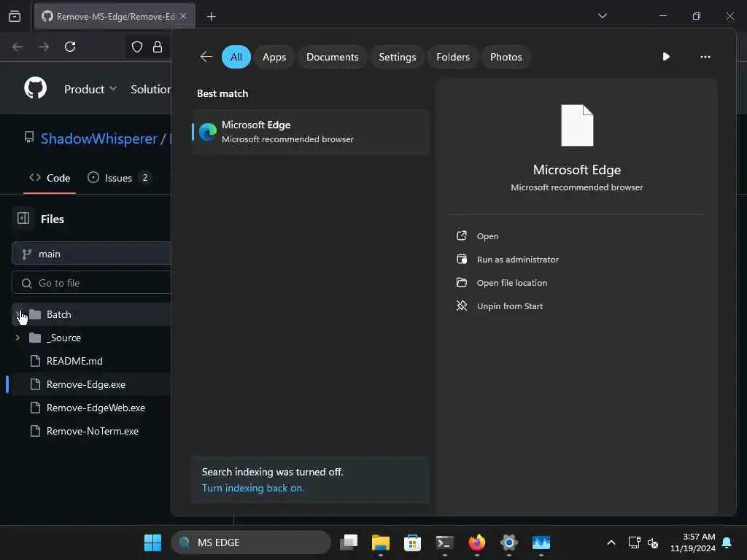
Task: Click the site security padlock icon
Action: (x=158, y=47)
